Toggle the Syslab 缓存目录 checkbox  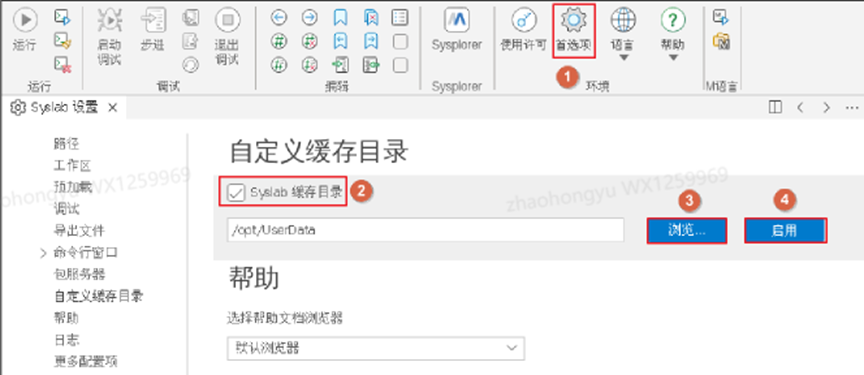click(236, 192)
